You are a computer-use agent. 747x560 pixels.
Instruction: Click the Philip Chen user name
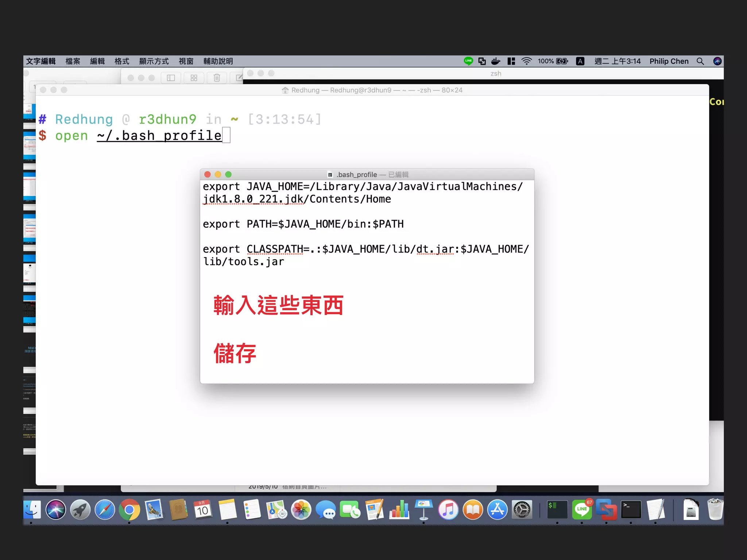(x=669, y=61)
